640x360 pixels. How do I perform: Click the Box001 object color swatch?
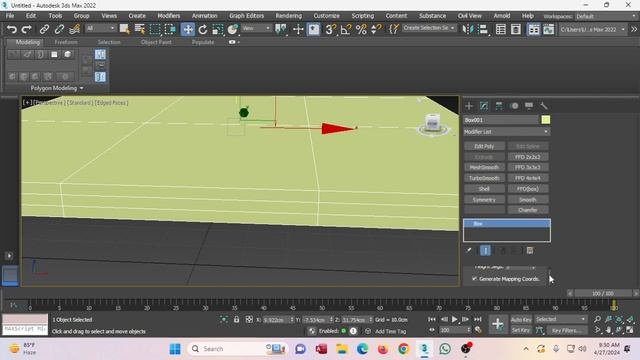[546, 120]
